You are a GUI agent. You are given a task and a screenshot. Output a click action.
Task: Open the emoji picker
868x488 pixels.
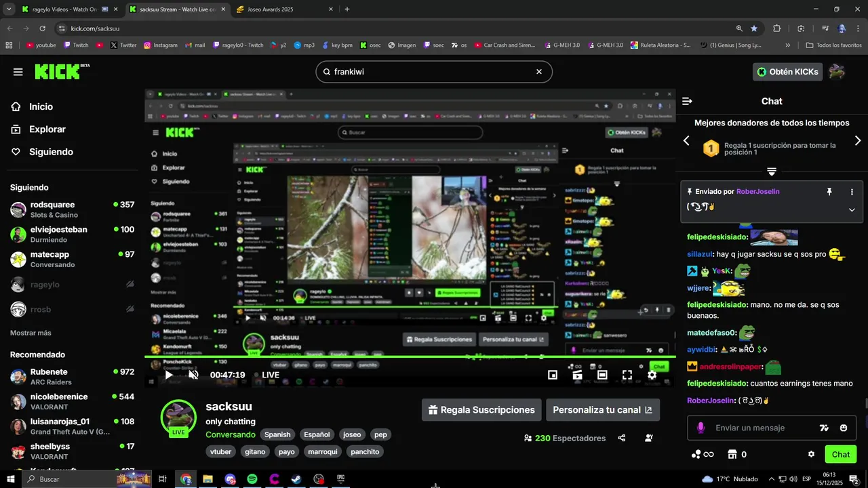(x=844, y=428)
